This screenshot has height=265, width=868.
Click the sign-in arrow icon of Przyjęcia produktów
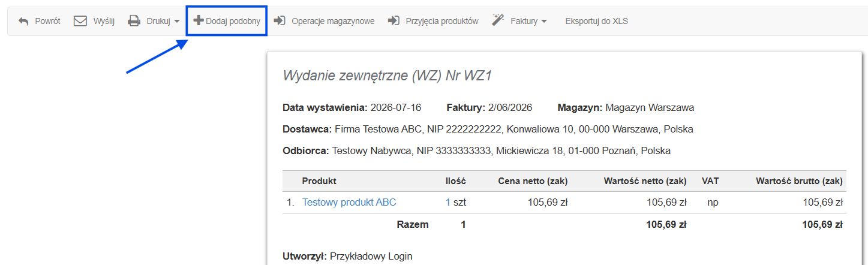coord(394,21)
